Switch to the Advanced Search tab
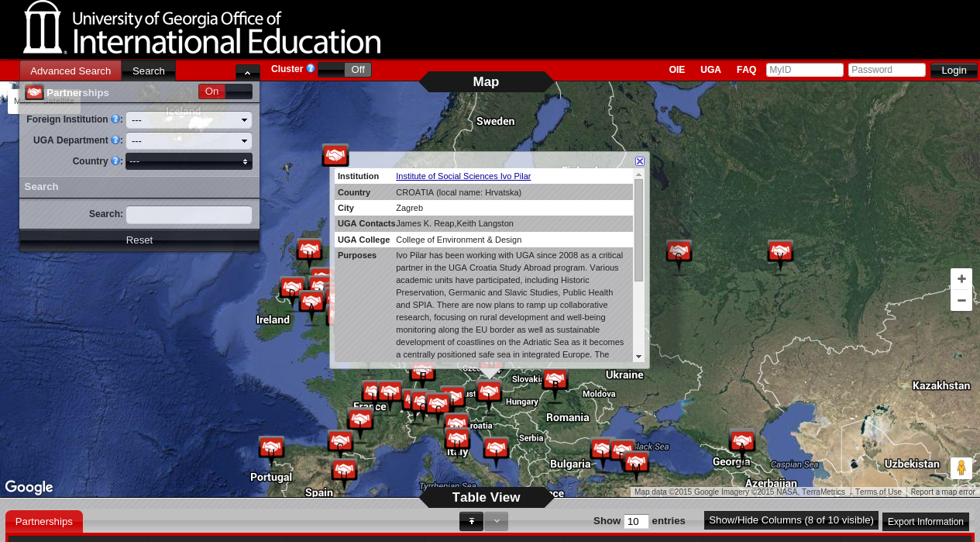Image resolution: width=980 pixels, height=542 pixels. click(x=70, y=71)
